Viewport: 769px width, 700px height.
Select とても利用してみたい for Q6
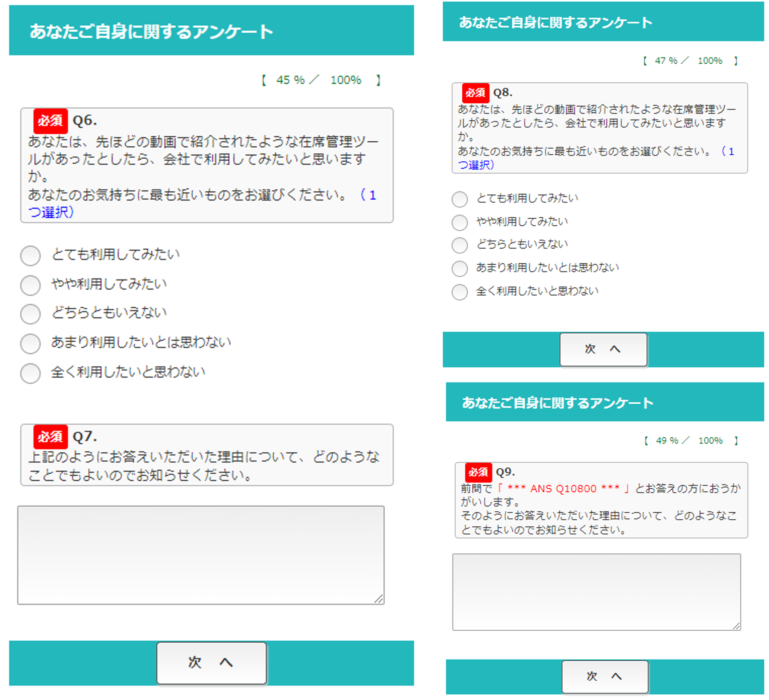click(x=30, y=256)
